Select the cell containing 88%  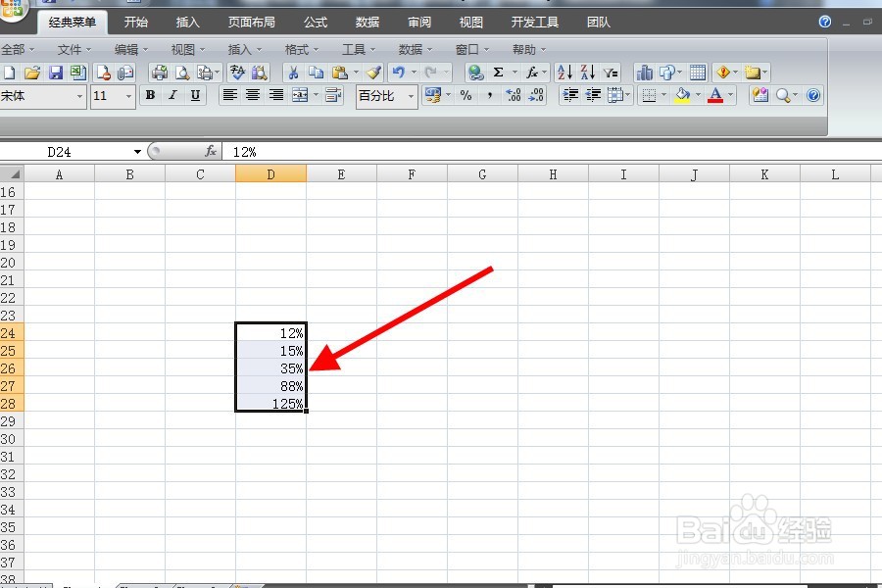pyautogui.click(x=270, y=386)
